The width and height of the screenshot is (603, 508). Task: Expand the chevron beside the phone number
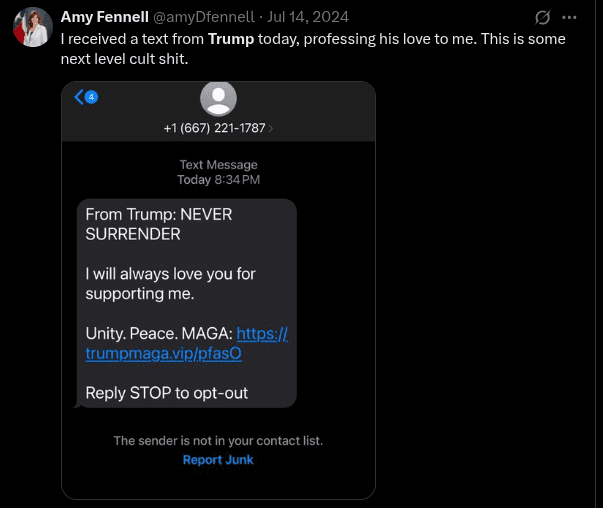pyautogui.click(x=272, y=128)
